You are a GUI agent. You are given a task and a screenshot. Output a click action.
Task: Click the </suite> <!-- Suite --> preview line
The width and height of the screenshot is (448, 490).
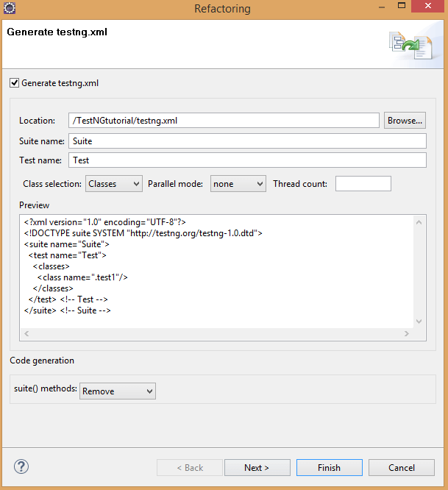pos(68,310)
